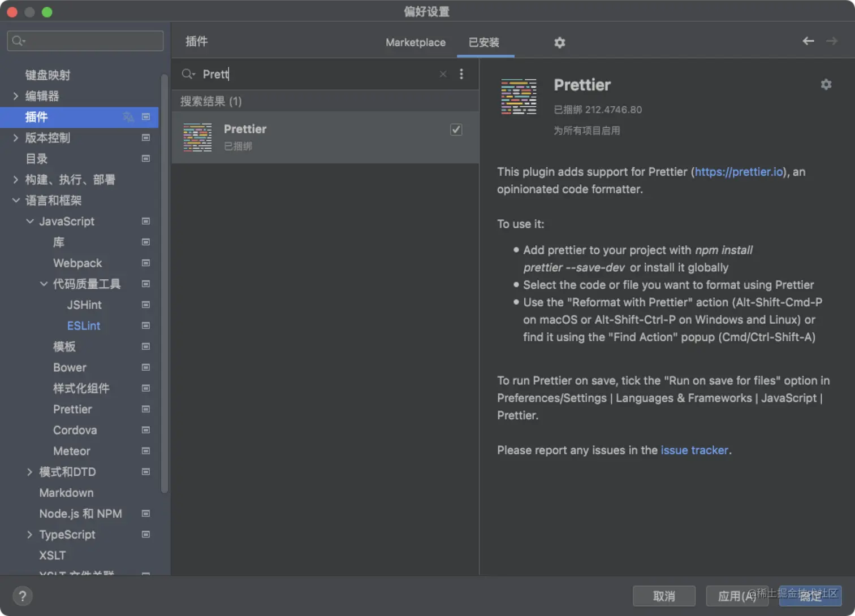The width and height of the screenshot is (855, 616).
Task: Select the Prettier plugin search result row
Action: coord(325,137)
